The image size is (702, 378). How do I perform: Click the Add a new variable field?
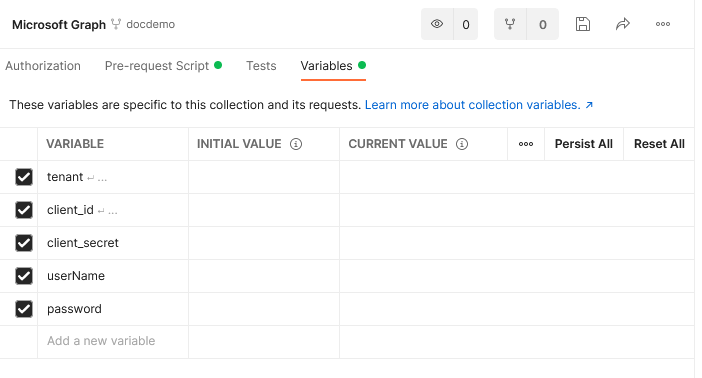click(113, 341)
